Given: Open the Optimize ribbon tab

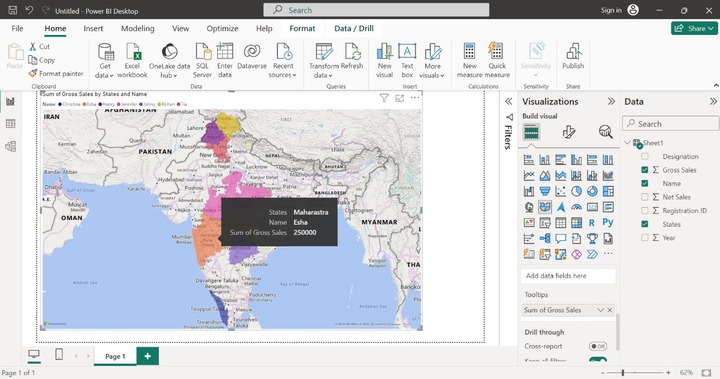Looking at the screenshot, I should coord(222,28).
